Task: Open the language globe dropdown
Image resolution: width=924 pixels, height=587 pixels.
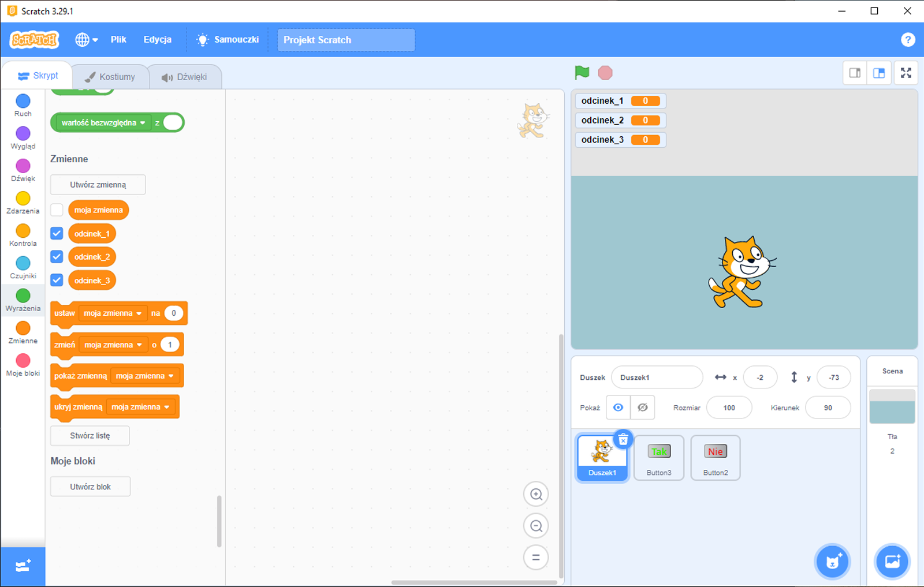Action: pos(85,39)
